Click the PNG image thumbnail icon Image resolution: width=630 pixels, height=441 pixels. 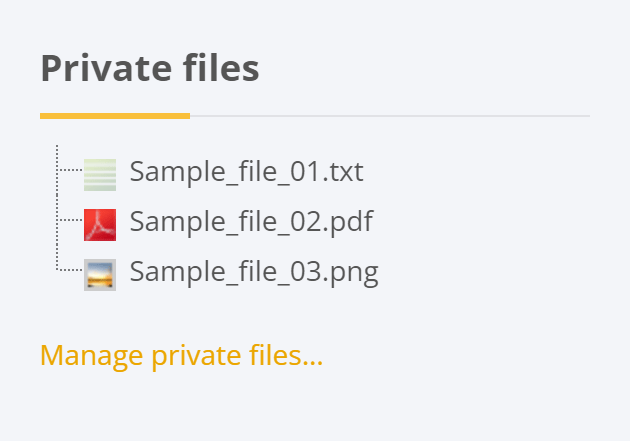point(100,273)
